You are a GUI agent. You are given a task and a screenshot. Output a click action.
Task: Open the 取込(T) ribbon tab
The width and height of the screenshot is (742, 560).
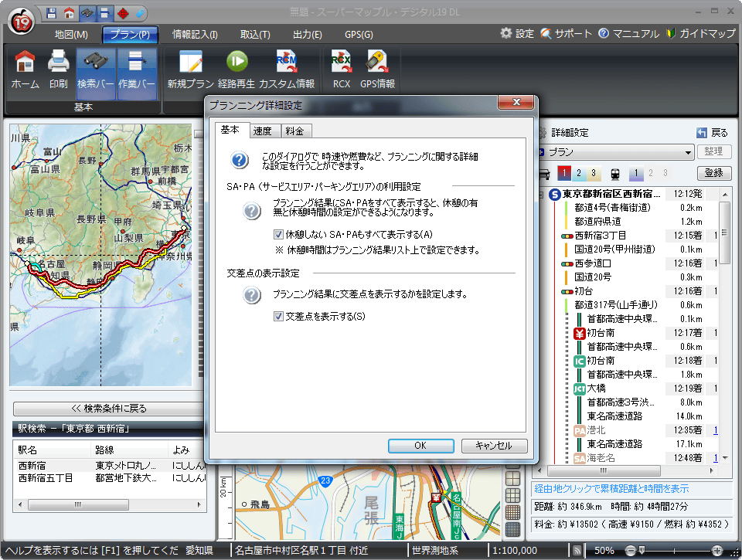tap(255, 35)
